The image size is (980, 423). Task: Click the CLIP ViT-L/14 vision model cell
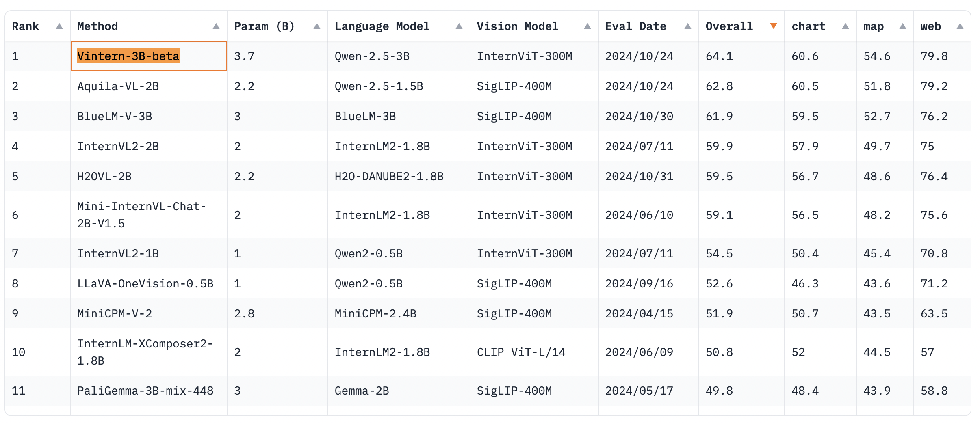(x=521, y=352)
